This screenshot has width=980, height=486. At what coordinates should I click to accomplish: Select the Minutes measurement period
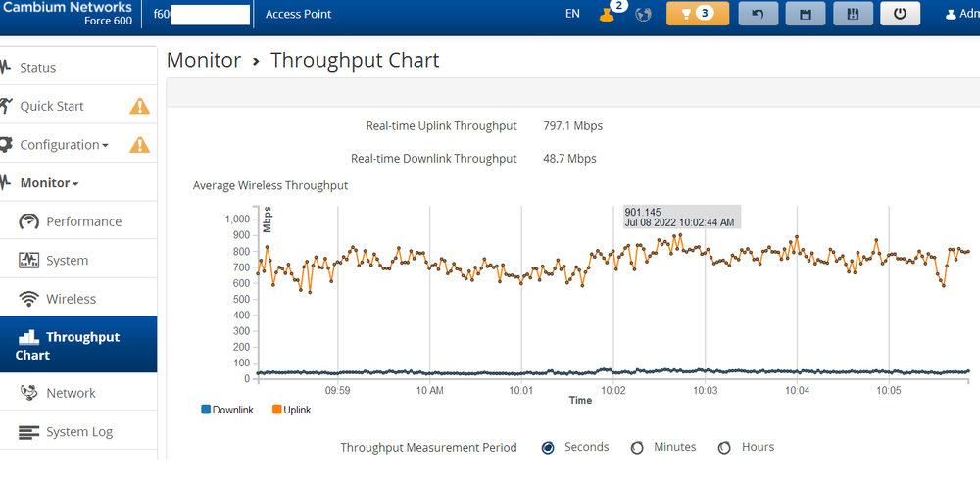[x=637, y=448]
